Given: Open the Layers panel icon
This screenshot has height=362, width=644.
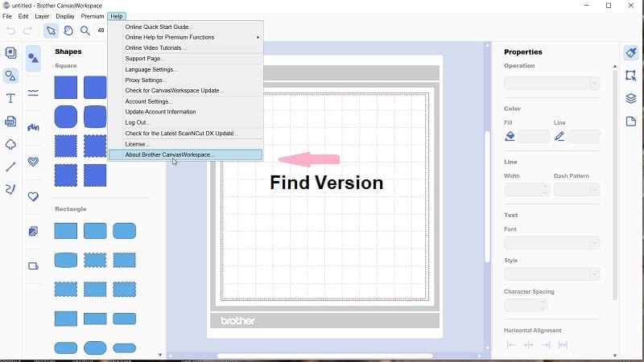Looking at the screenshot, I should point(631,98).
